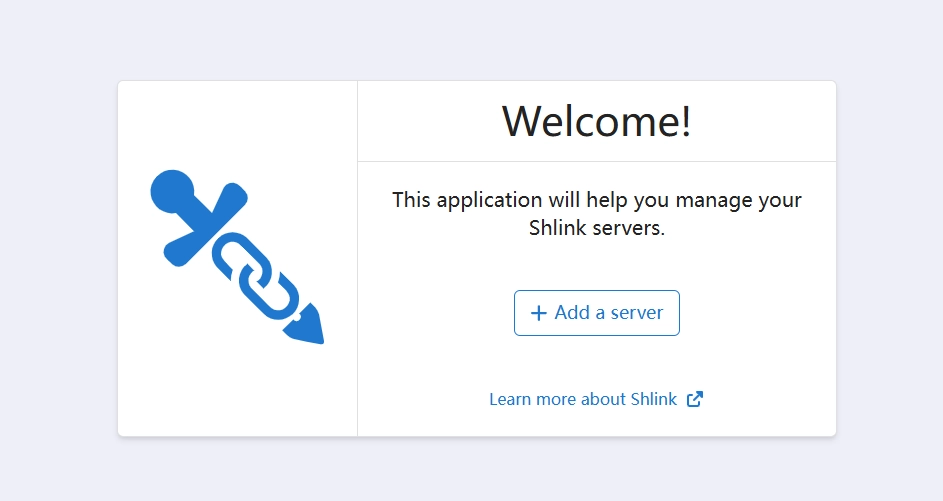Click the pointed arrow tip of the logo
This screenshot has width=943, height=501.
tap(308, 327)
